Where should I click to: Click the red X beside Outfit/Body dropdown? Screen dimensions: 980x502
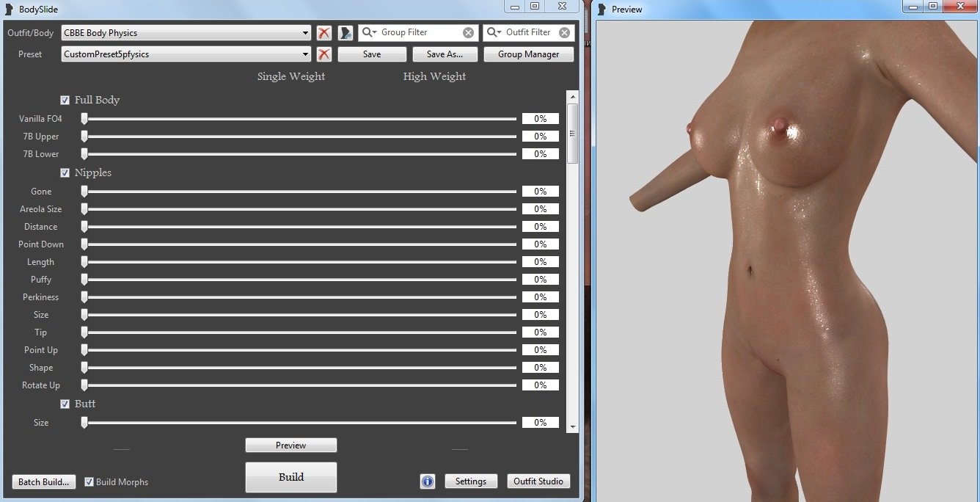coord(324,33)
